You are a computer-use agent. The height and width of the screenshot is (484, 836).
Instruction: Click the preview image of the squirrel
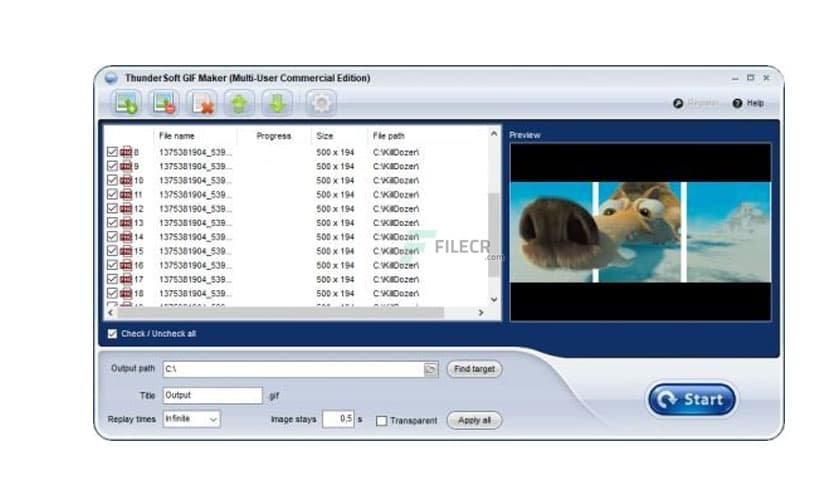(640, 232)
